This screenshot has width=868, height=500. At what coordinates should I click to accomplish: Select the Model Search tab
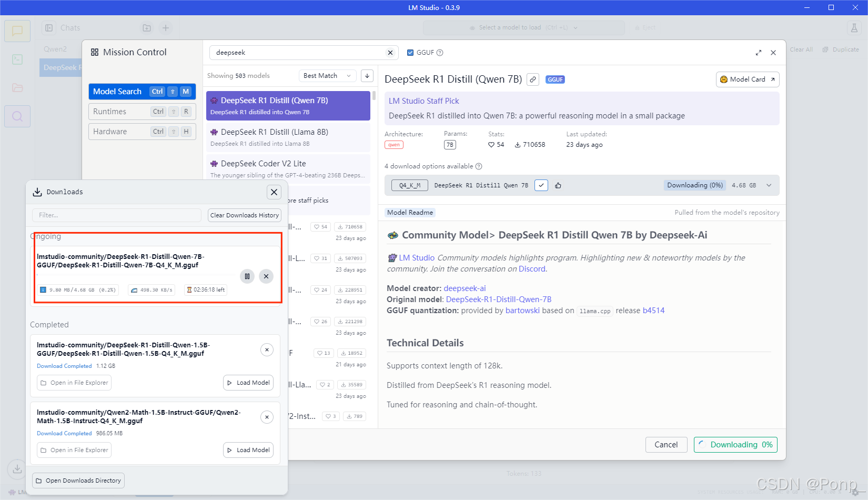tap(142, 92)
